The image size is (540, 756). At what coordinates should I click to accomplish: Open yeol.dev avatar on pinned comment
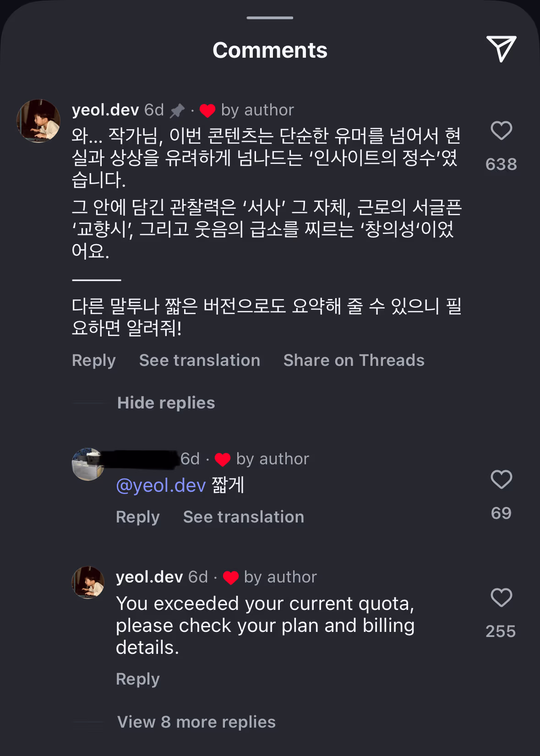click(x=38, y=121)
